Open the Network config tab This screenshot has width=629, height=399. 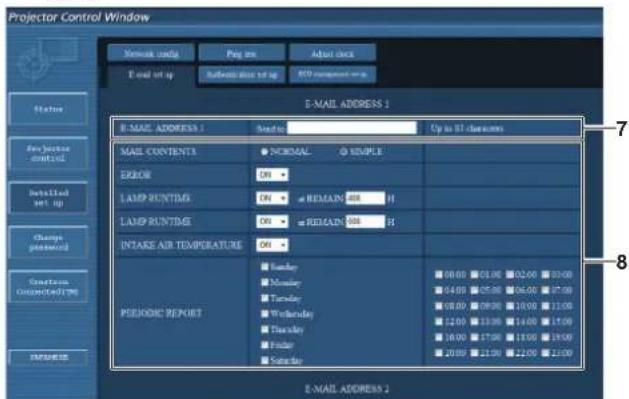pos(151,53)
